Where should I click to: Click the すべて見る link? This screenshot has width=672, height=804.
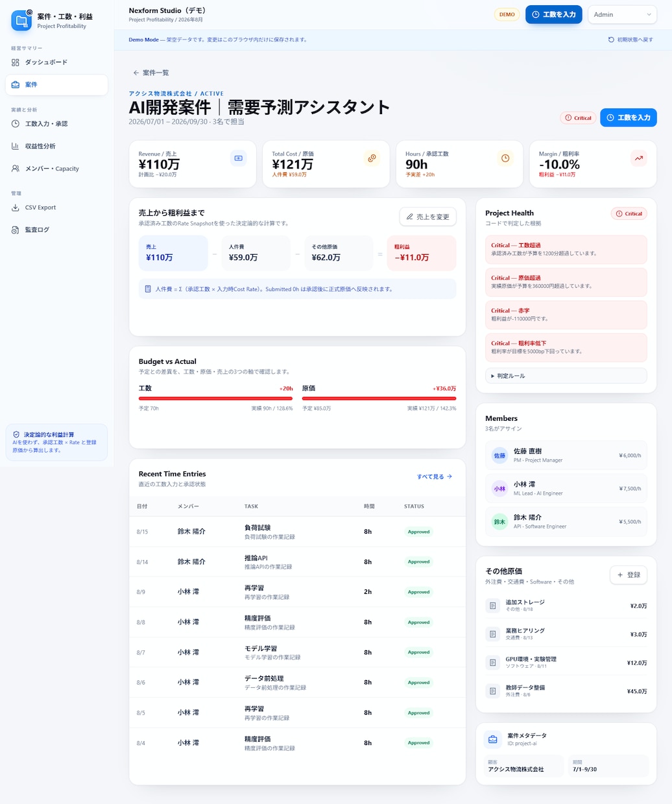435,477
